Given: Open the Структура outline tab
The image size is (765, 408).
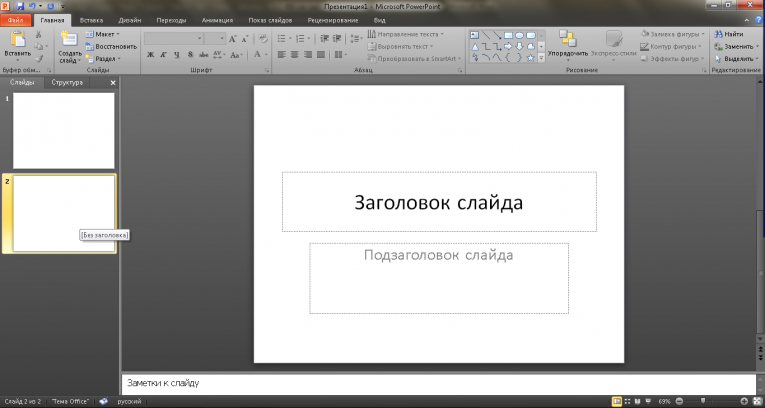Looking at the screenshot, I should pos(67,82).
